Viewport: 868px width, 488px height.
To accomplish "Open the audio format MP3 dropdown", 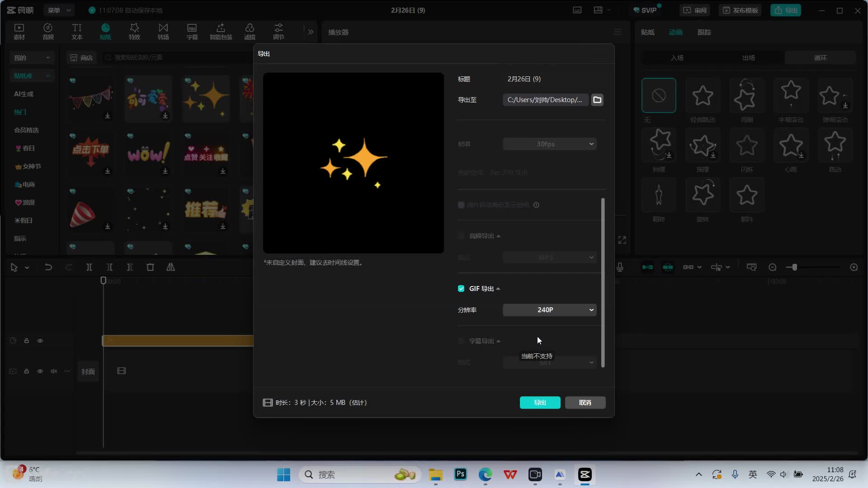I will pos(550,258).
